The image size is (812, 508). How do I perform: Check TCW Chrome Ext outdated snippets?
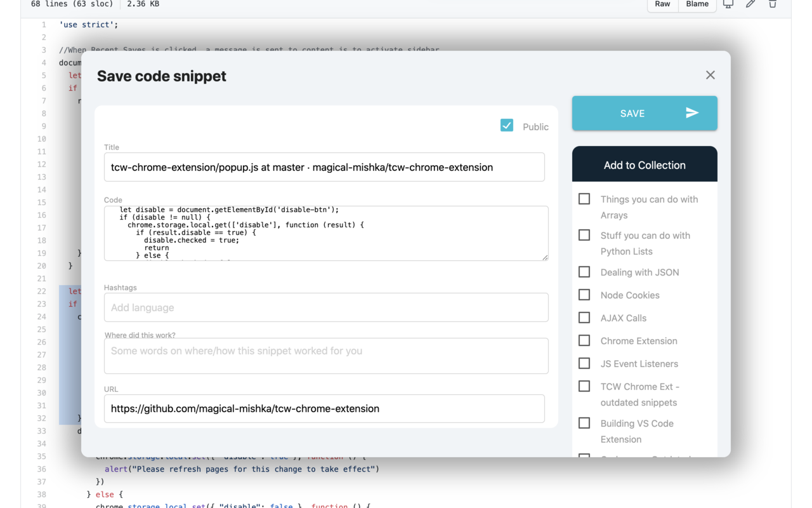[x=584, y=386]
